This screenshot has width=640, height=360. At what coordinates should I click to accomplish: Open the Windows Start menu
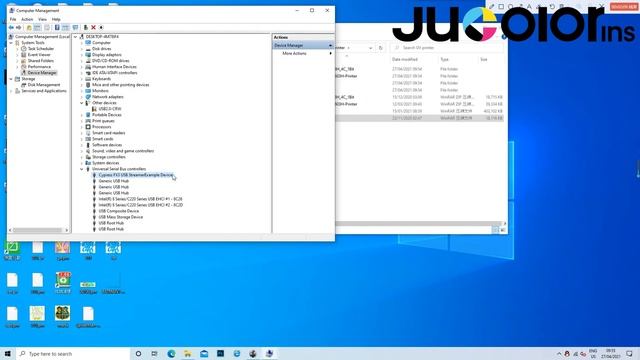[7, 353]
